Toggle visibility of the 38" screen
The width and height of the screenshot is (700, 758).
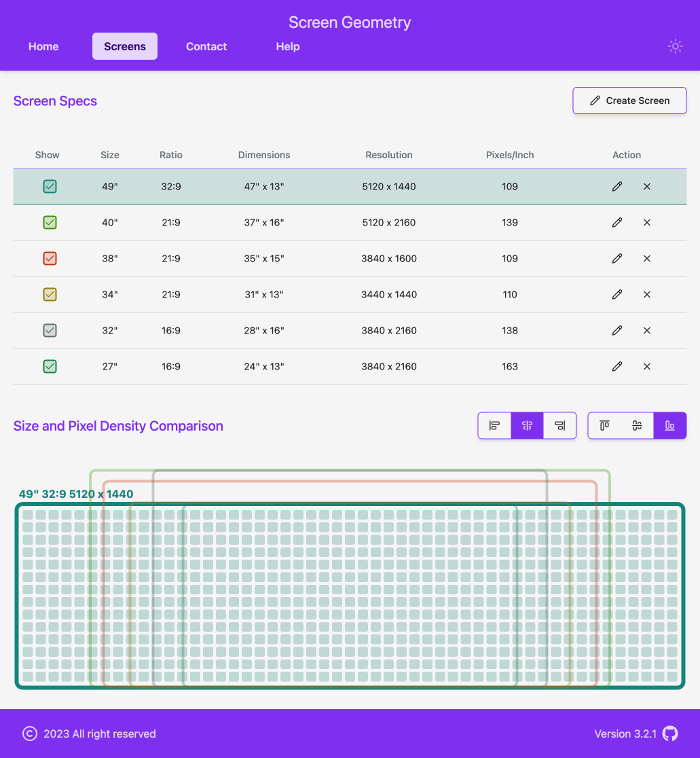pos(50,258)
